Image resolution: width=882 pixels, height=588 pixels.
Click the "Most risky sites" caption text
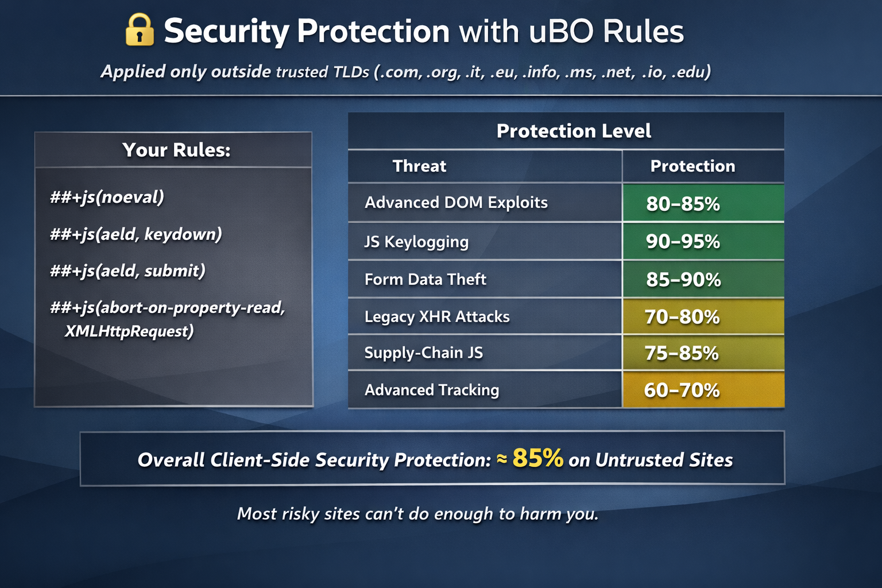[x=417, y=513]
